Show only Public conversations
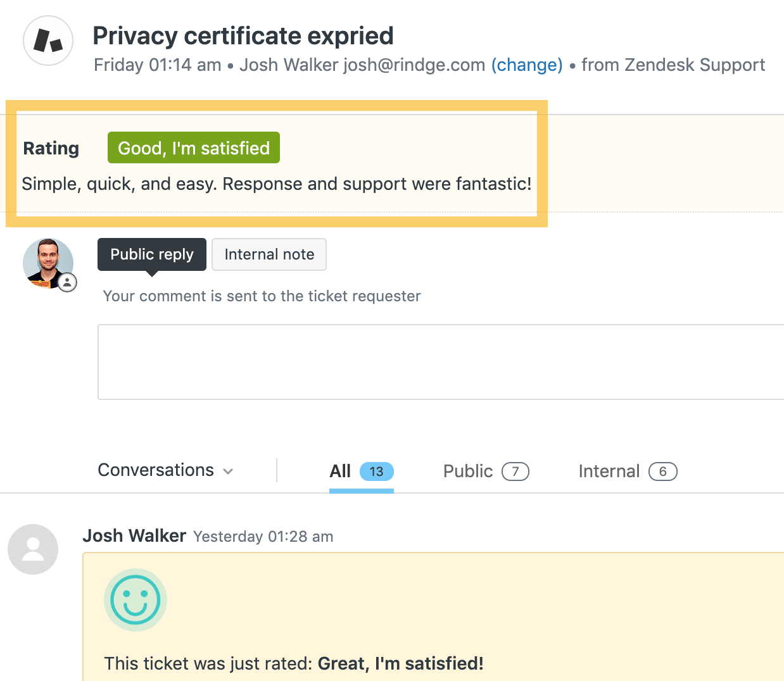The width and height of the screenshot is (784, 681). pyautogui.click(x=469, y=471)
